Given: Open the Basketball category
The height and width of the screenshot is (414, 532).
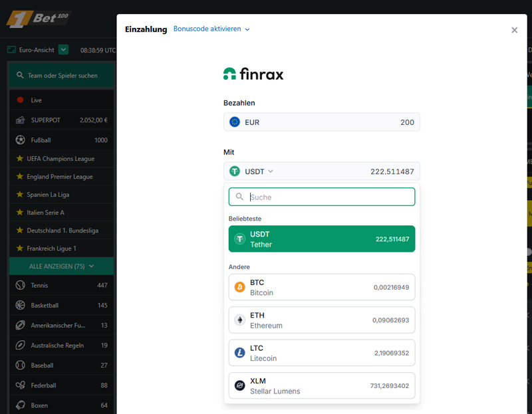Looking at the screenshot, I should [x=62, y=305].
